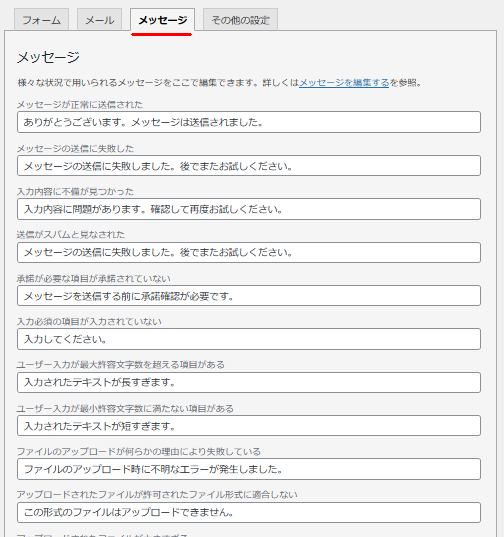504x537 pixels.
Task: Click the テキストが長すぎます field
Action: click(249, 382)
